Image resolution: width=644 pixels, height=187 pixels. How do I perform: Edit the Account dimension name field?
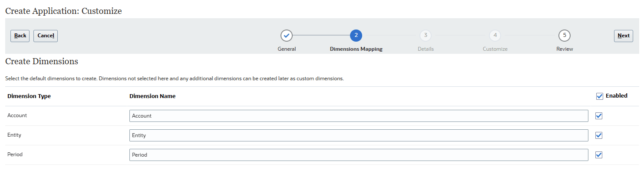tap(358, 116)
